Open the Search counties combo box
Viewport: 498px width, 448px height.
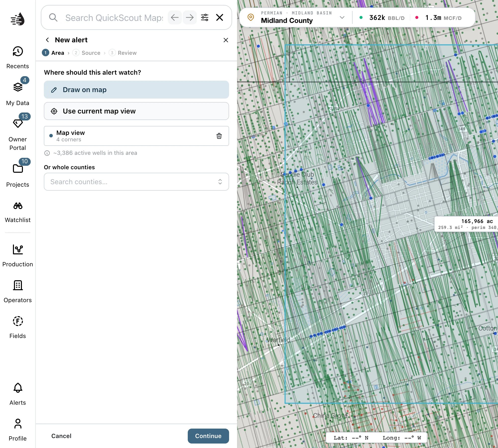[136, 182]
